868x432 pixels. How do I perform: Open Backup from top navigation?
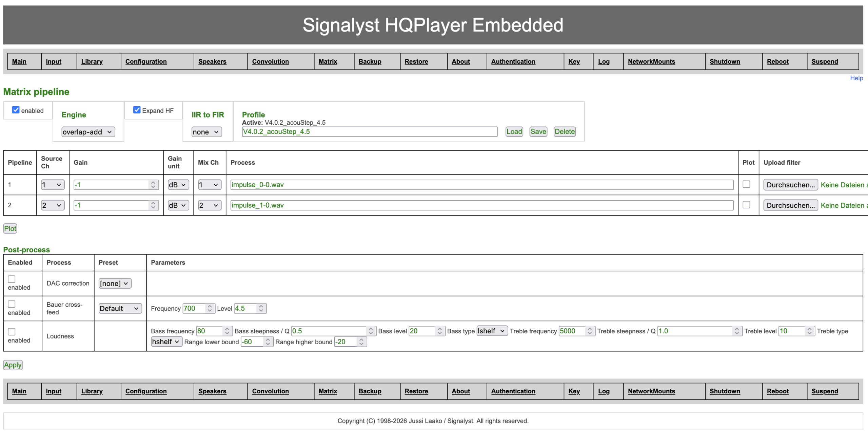click(370, 62)
